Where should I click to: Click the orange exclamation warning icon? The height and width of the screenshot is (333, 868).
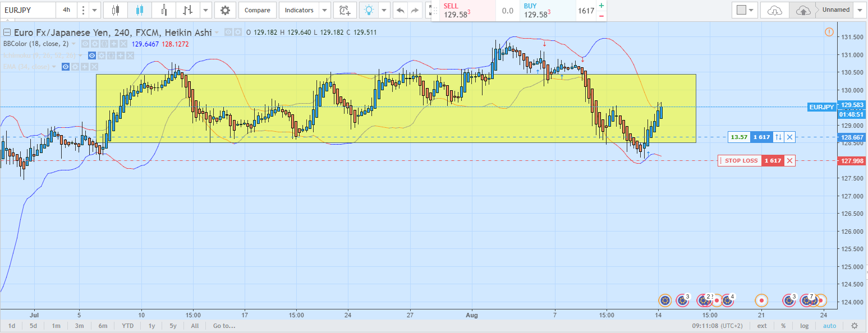click(x=829, y=32)
